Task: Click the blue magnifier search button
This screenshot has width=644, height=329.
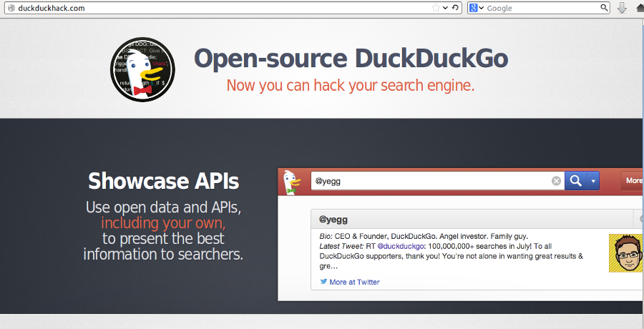Action: [576, 181]
